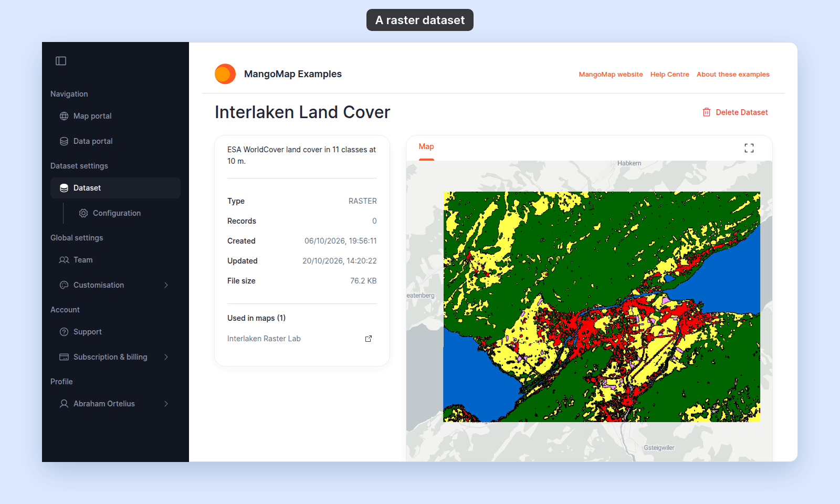Expand Subscription & billing chevron

(166, 357)
